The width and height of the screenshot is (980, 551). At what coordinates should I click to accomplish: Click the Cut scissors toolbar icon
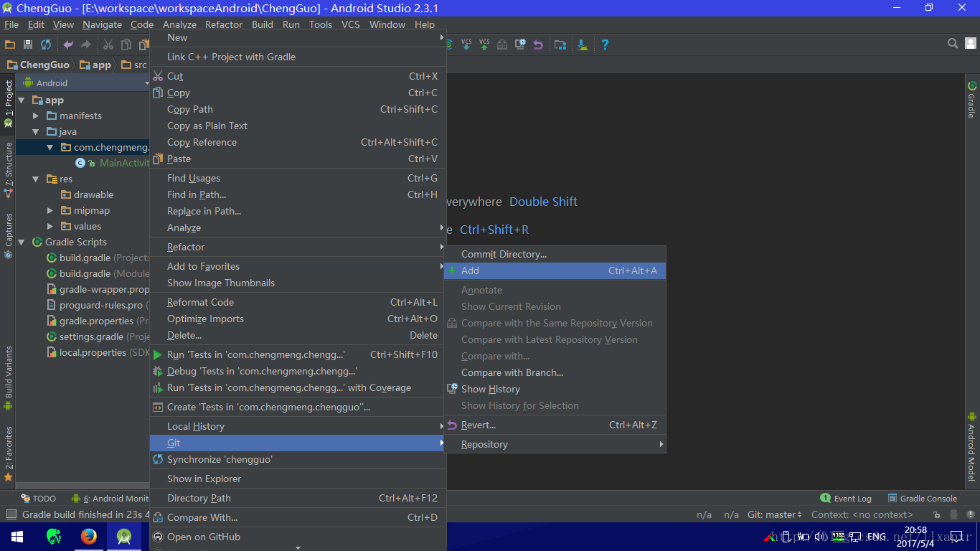pyautogui.click(x=108, y=44)
